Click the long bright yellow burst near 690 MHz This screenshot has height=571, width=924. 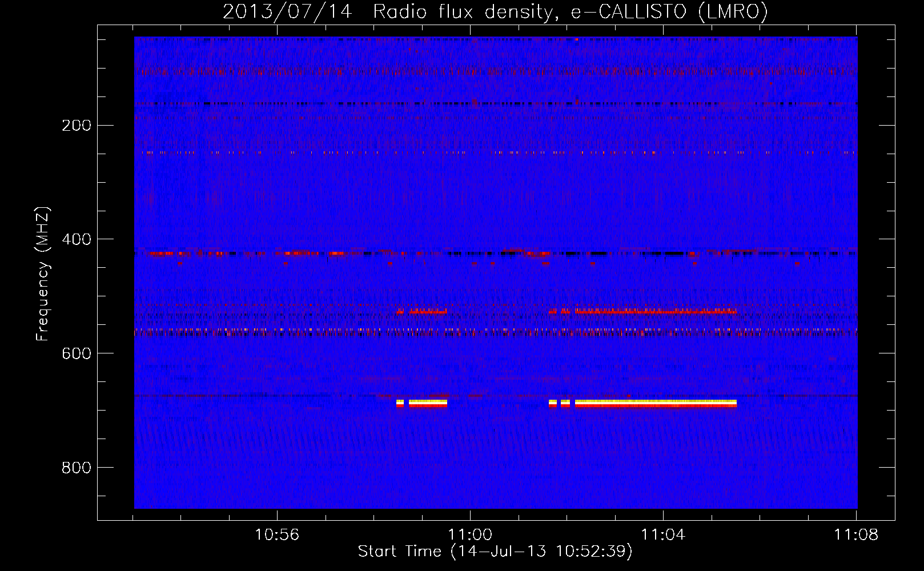tap(656, 404)
